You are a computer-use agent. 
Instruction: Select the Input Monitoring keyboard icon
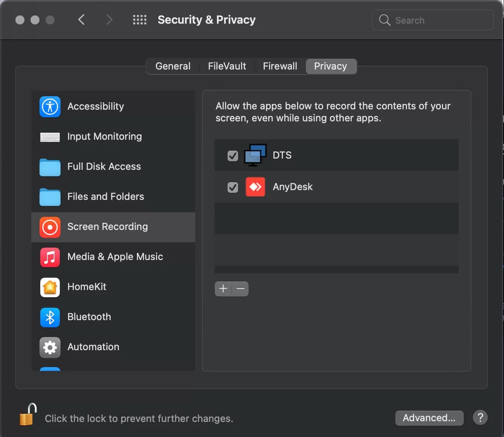point(50,137)
